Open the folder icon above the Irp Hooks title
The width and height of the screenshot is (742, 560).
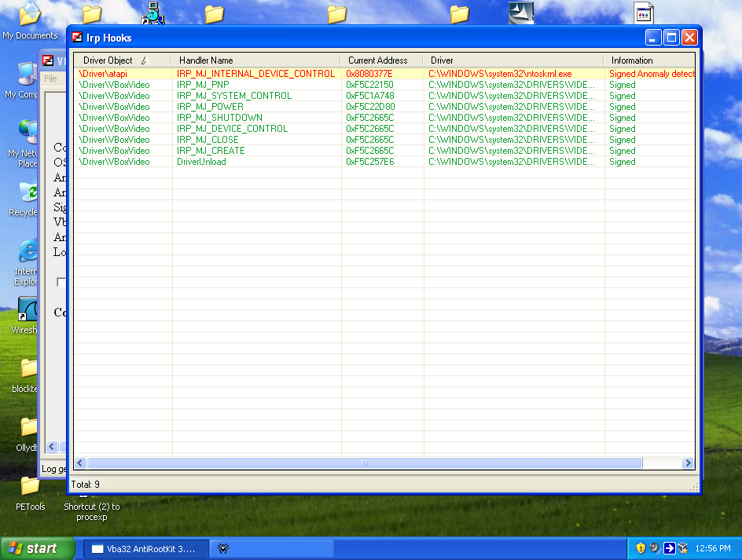click(x=91, y=13)
